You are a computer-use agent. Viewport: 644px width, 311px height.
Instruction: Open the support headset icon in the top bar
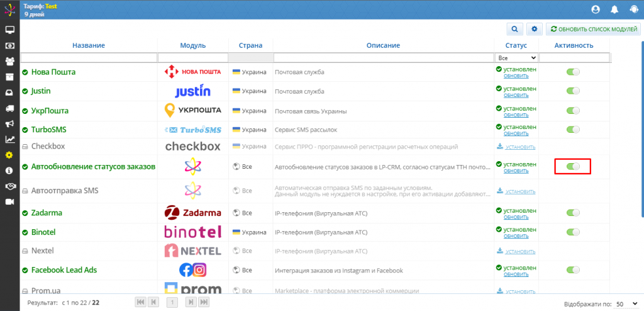point(633,10)
